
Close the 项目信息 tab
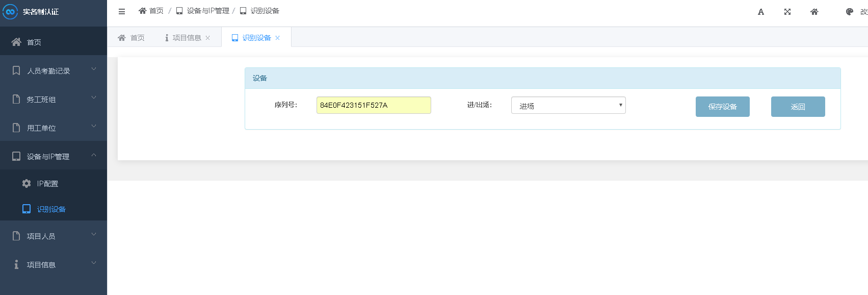208,38
